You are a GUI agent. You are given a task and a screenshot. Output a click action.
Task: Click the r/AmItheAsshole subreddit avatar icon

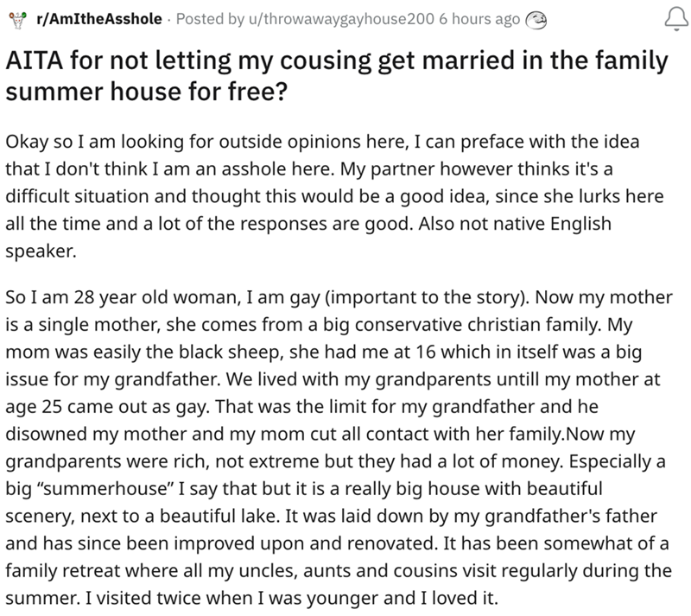pos(14,19)
